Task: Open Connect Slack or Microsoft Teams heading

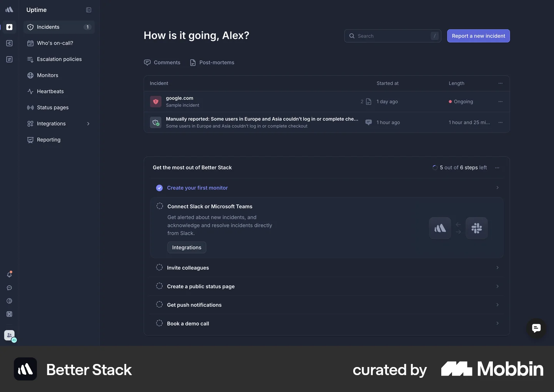Action: (x=210, y=206)
